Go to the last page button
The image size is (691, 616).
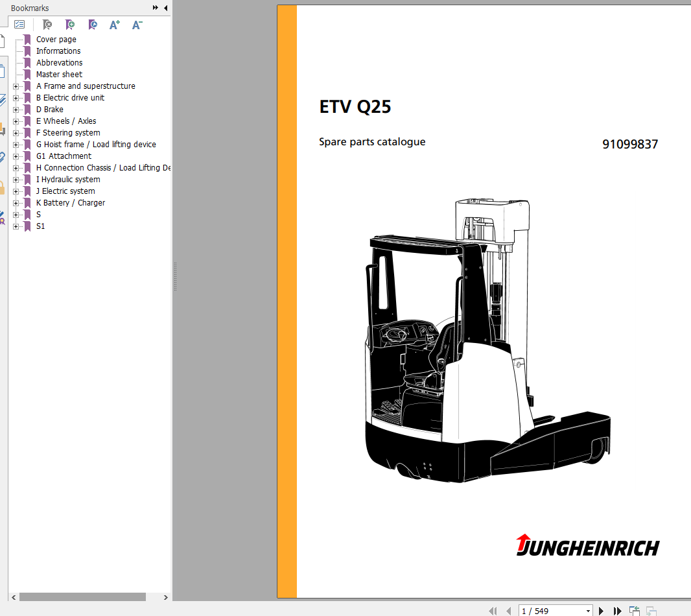617,611
